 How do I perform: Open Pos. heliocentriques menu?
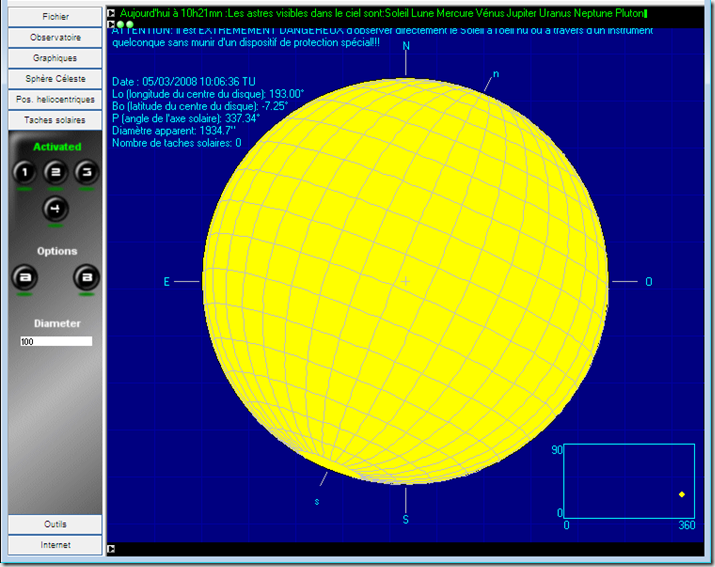point(55,99)
